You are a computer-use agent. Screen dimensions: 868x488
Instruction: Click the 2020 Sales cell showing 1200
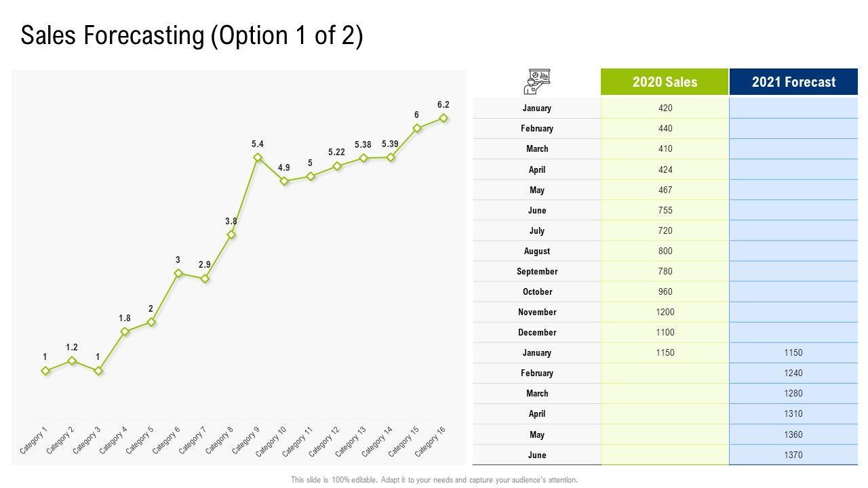pyautogui.click(x=665, y=312)
